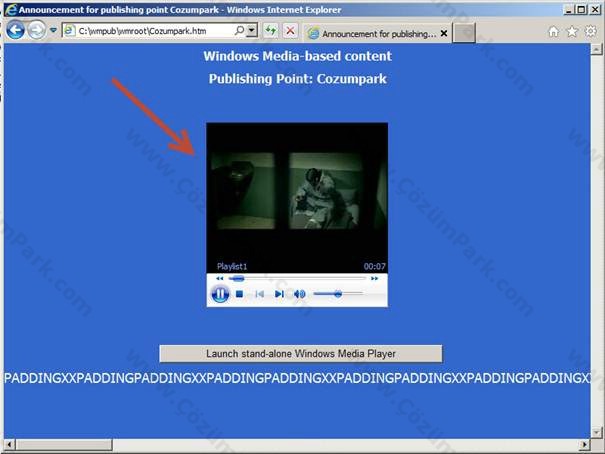Image resolution: width=605 pixels, height=454 pixels.
Task: Click the search magnifier in address bar
Action: click(240, 30)
